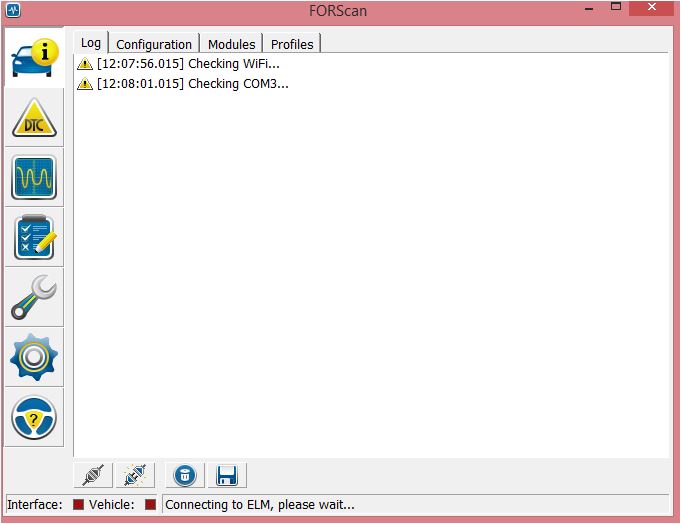Click the FORScan app icon in title bar

(13, 10)
